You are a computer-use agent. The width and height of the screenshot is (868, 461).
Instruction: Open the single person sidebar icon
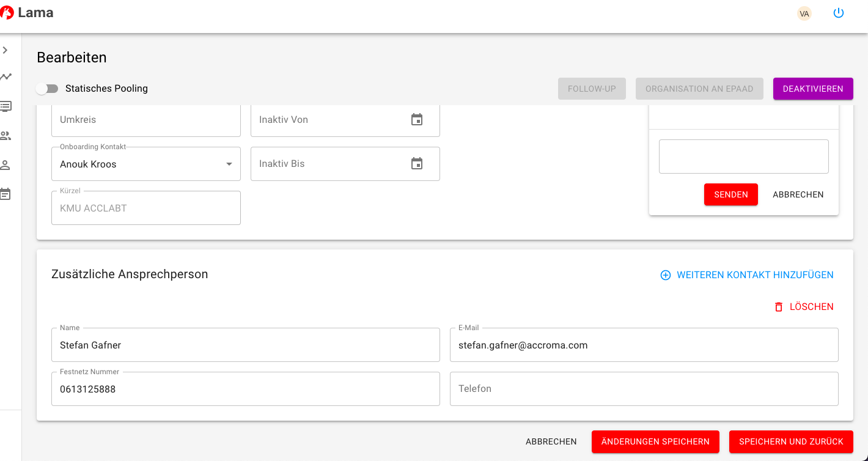click(6, 165)
